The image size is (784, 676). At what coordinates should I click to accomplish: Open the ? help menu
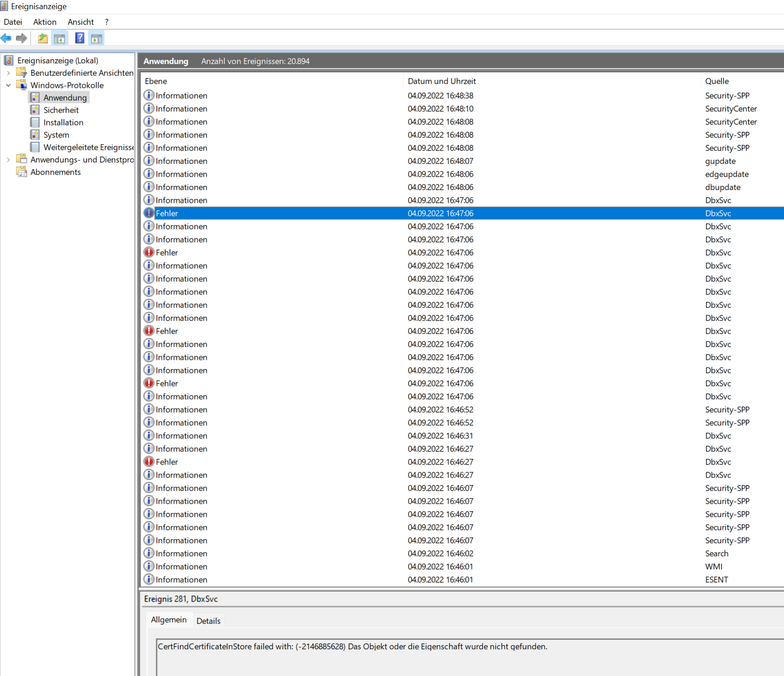(106, 22)
